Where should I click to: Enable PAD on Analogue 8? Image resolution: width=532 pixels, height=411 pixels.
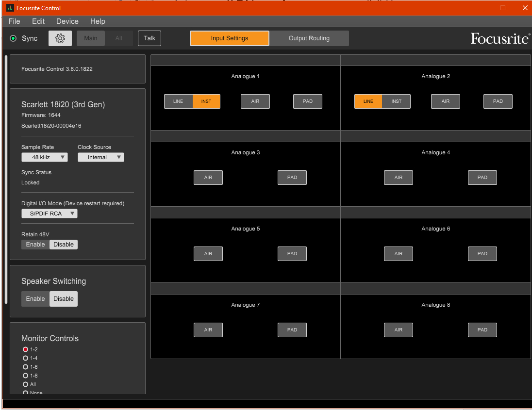pos(482,330)
